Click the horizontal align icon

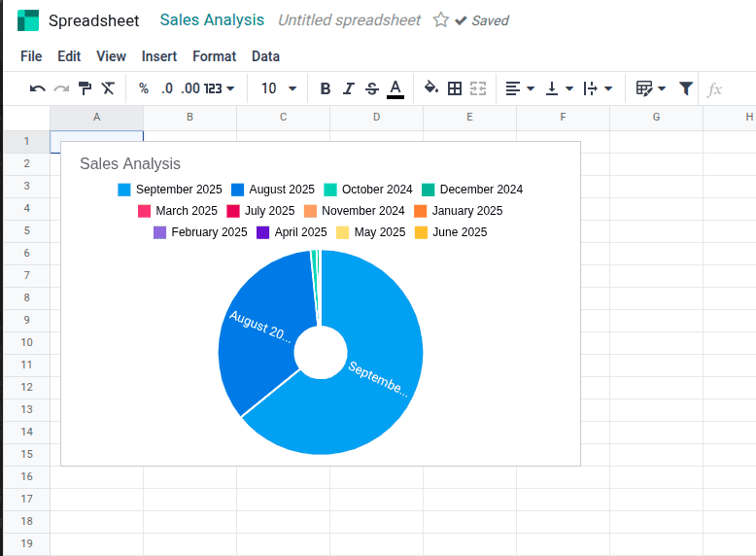click(512, 88)
